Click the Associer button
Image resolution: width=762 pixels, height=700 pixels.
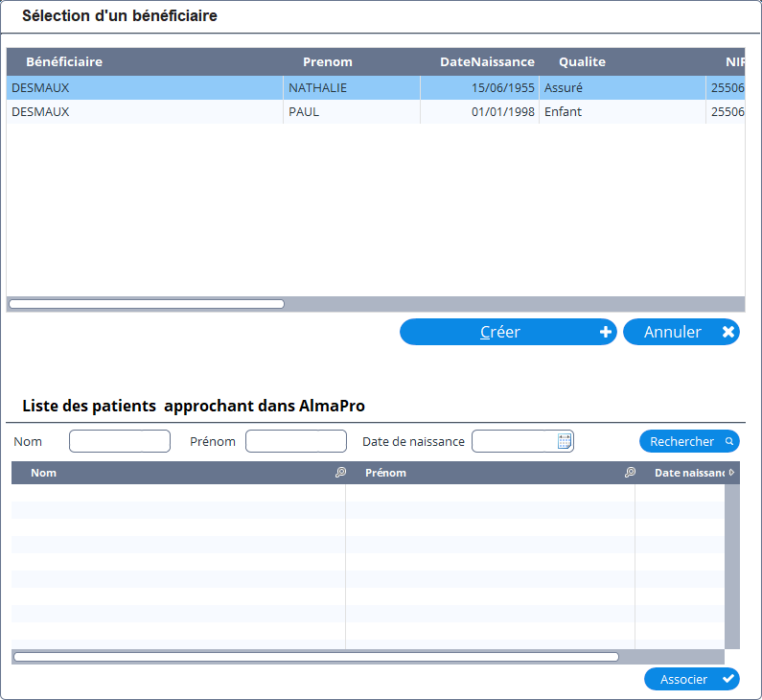pyautogui.click(x=691, y=679)
